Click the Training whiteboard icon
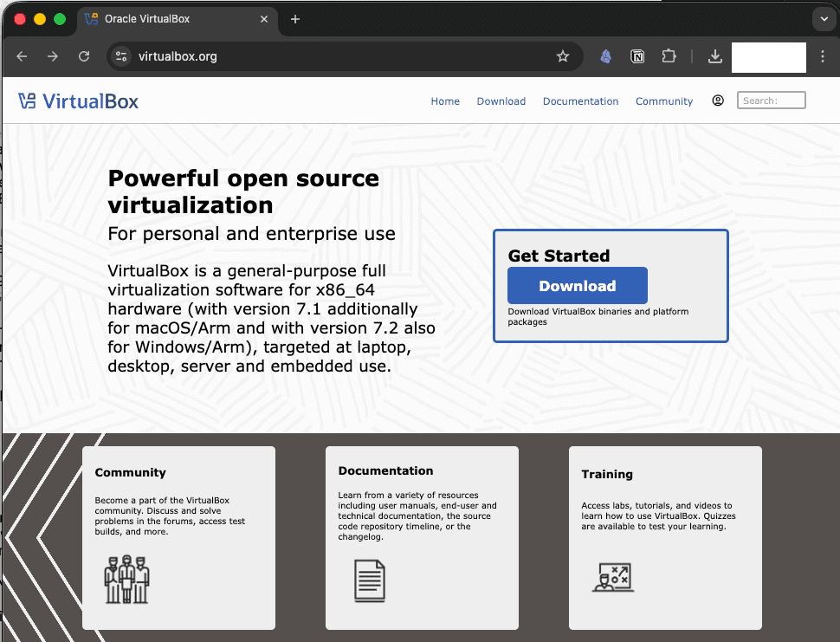The image size is (840, 642). tap(613, 577)
